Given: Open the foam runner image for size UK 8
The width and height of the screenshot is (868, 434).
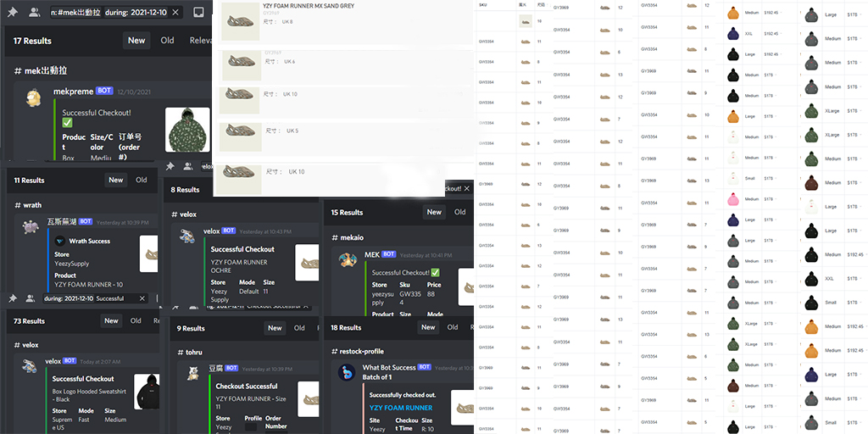Looking at the screenshot, I should (x=240, y=21).
